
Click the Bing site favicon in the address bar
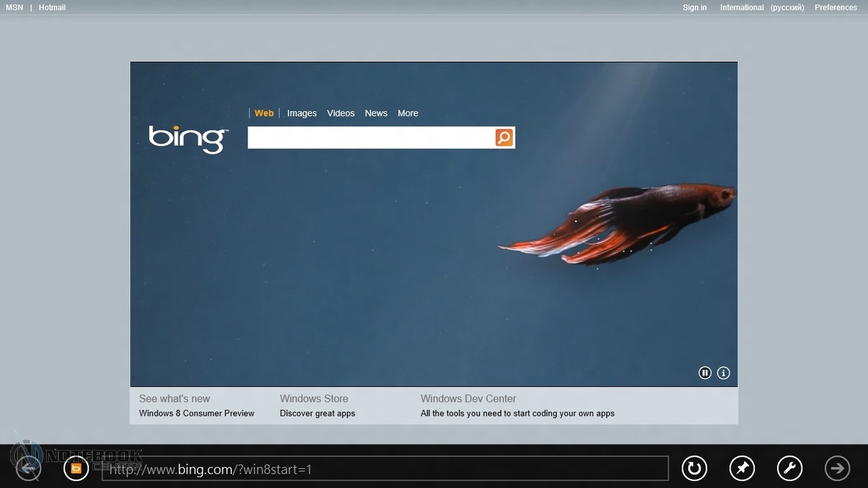click(76, 468)
